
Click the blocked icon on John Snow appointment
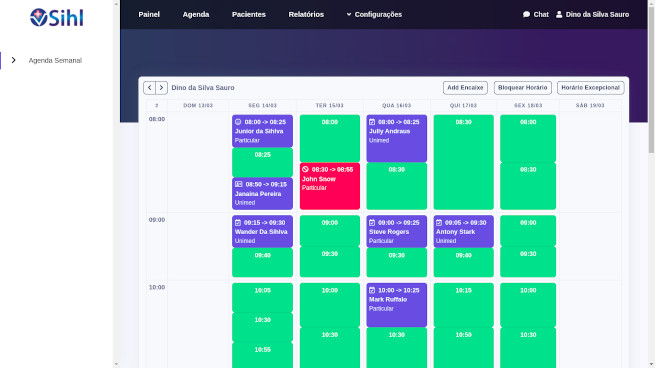click(305, 169)
